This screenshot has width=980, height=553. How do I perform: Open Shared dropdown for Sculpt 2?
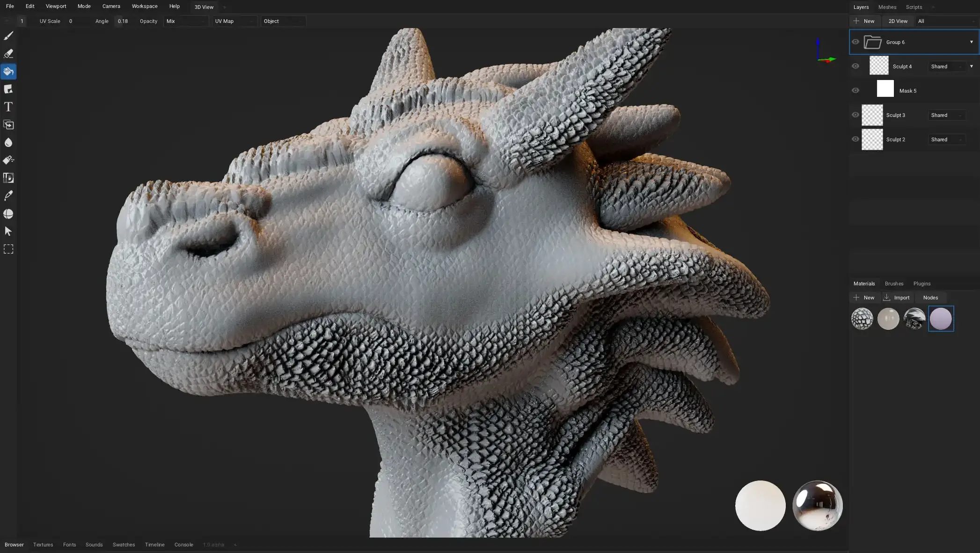947,139
